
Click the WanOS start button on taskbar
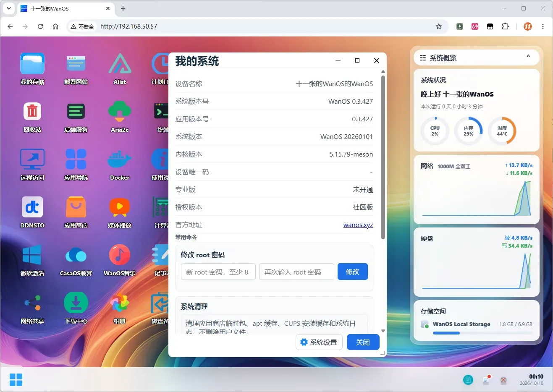[x=16, y=380]
